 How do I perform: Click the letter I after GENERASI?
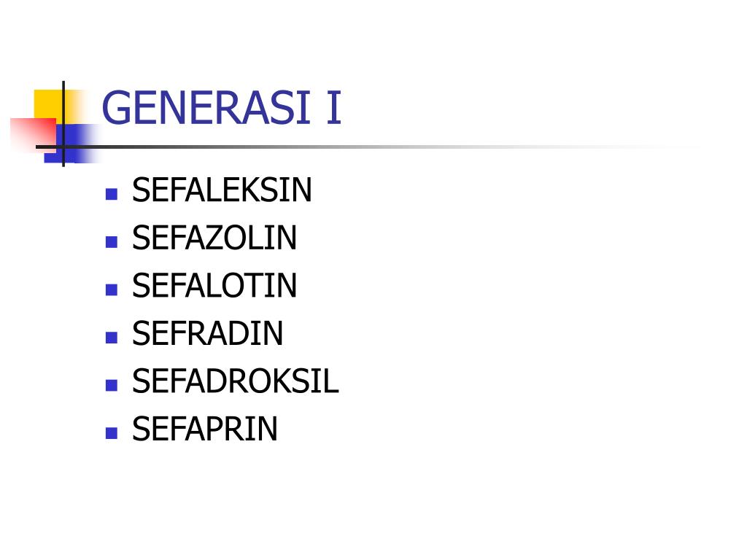(334, 108)
